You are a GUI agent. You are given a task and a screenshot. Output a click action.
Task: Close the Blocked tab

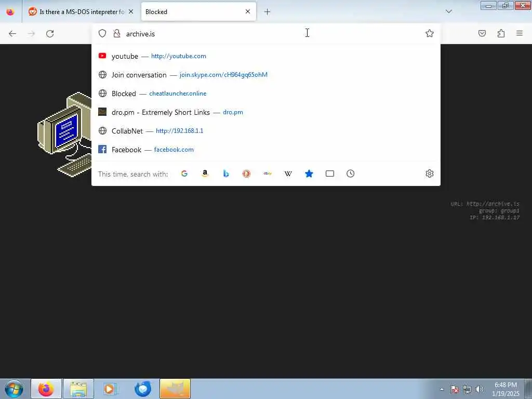point(248,11)
